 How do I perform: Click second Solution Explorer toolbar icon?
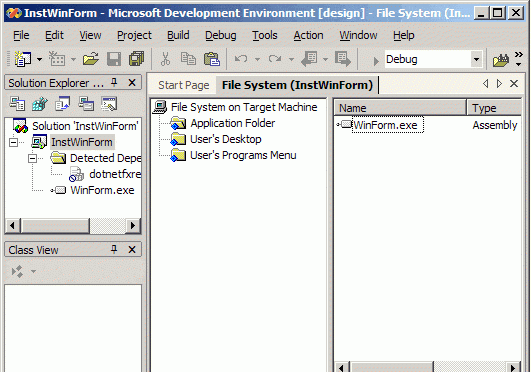(x=40, y=104)
